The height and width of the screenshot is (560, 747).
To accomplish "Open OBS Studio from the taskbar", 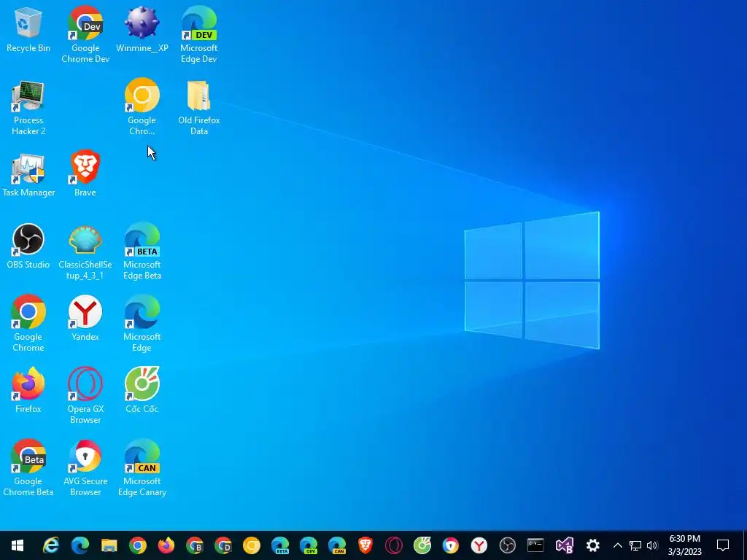I will (508, 545).
